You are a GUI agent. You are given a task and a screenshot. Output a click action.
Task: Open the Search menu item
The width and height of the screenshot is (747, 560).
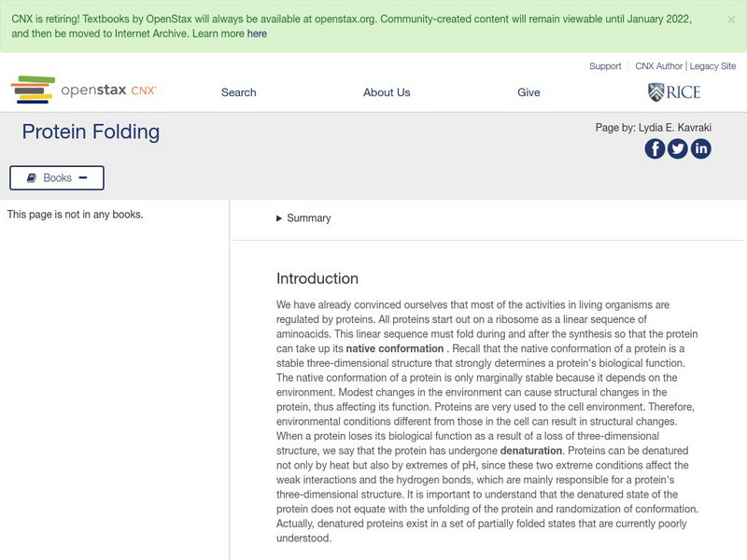pos(239,92)
